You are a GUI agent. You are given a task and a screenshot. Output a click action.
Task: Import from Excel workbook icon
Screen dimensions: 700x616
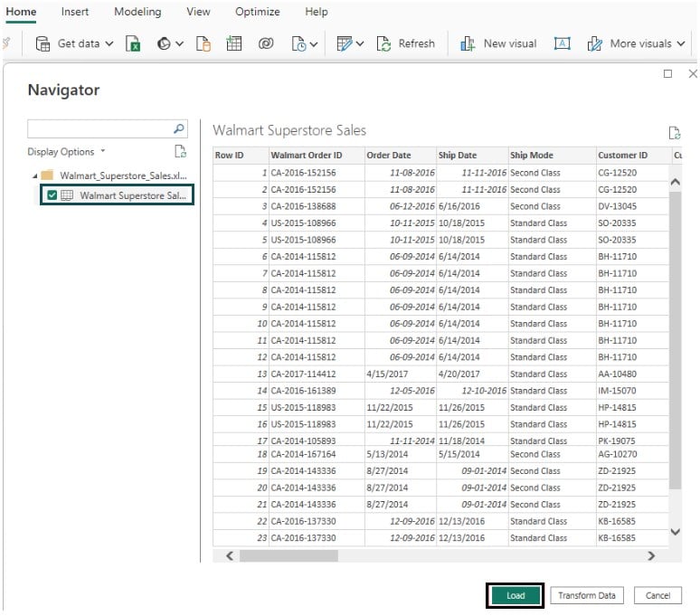[x=133, y=43]
